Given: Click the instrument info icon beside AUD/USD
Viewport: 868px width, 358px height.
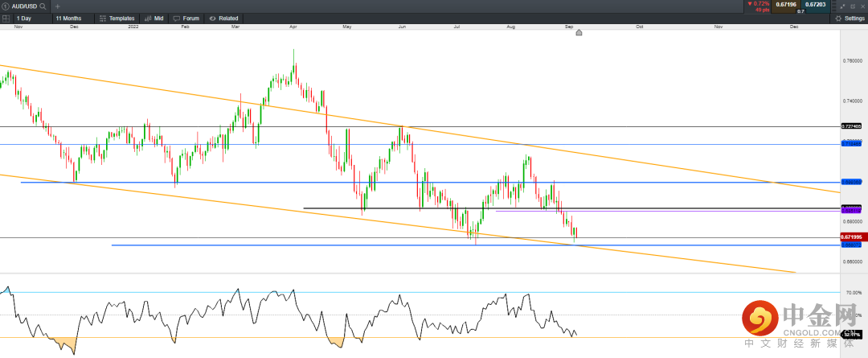Looking at the screenshot, I should pyautogui.click(x=6, y=6).
